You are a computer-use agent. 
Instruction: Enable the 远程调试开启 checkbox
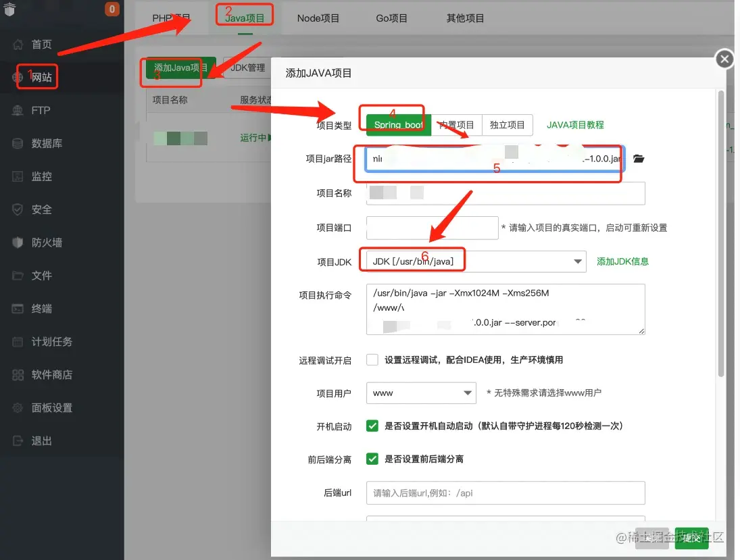click(x=372, y=360)
